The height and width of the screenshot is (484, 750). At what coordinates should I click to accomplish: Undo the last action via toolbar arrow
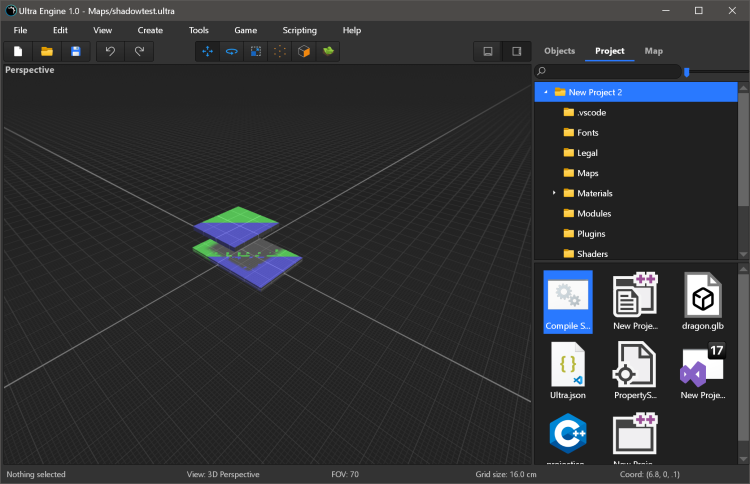(110, 51)
